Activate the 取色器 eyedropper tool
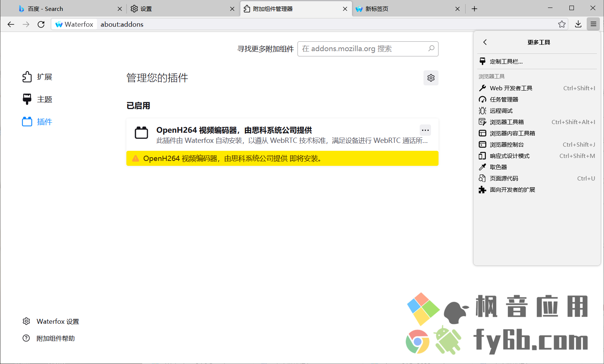Viewport: 604px width, 364px height. coord(537,167)
